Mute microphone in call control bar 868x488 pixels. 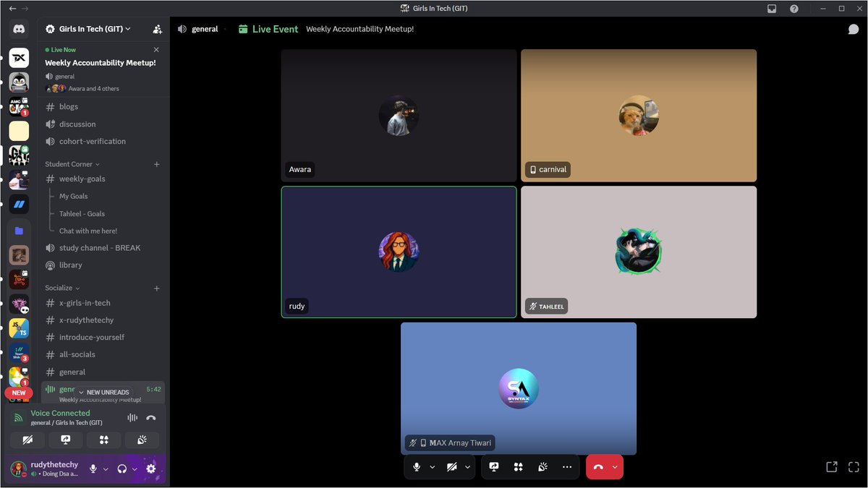[417, 467]
